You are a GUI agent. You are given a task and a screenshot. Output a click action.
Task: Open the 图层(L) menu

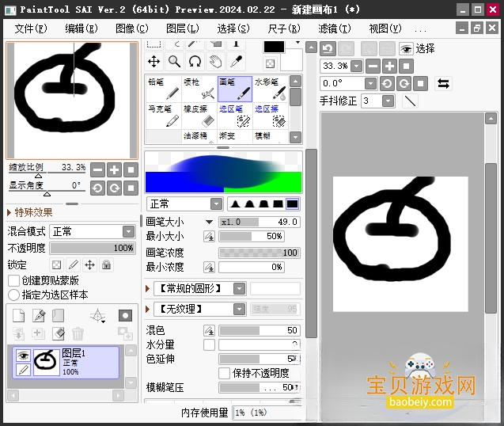tap(182, 29)
